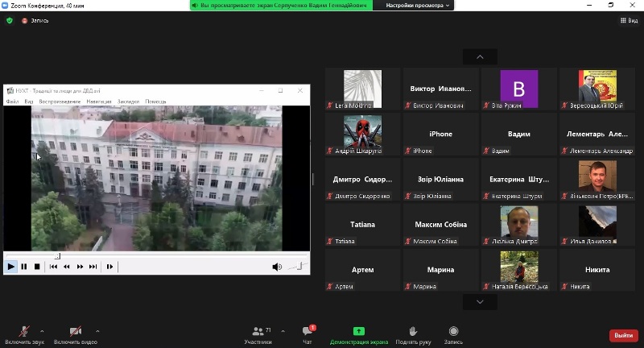Select Марина participant tile
644x348 pixels.
pyautogui.click(x=440, y=270)
